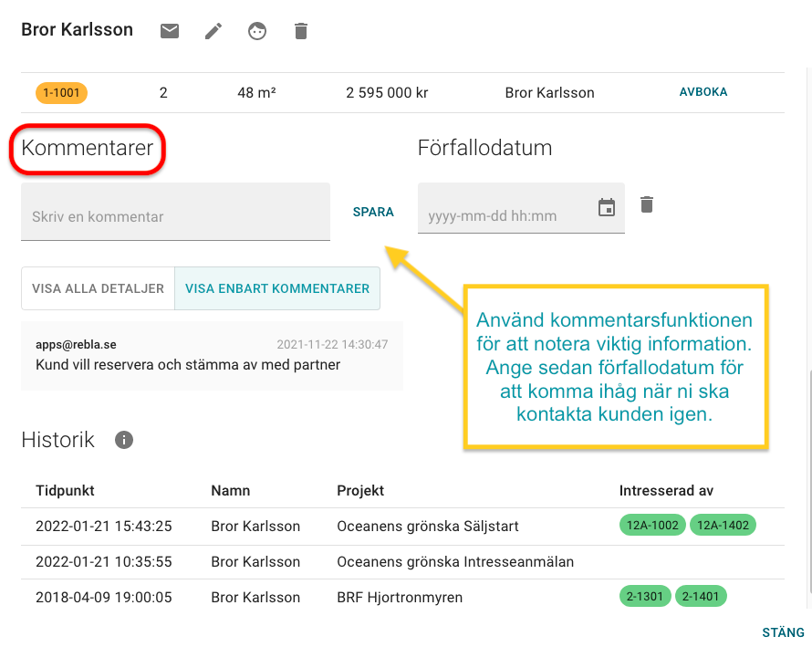Clear due date with the trash icon

647,204
